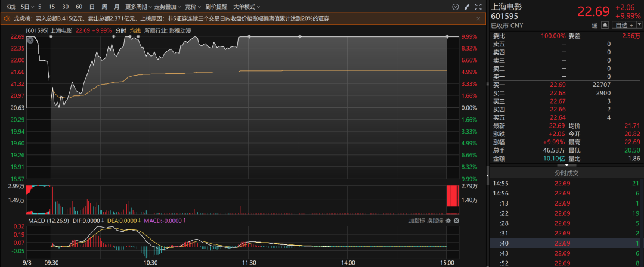Click the 量比 1.86 value

(x=634, y=159)
